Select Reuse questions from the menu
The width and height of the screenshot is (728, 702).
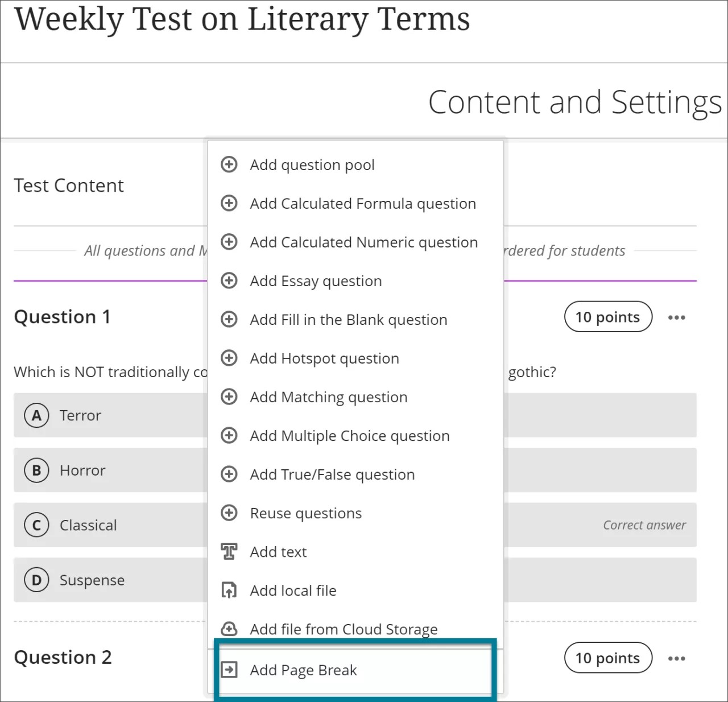click(x=305, y=513)
